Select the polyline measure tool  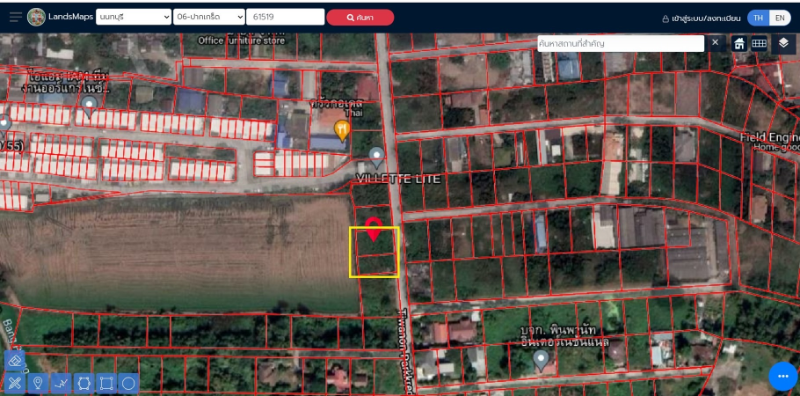(61, 383)
